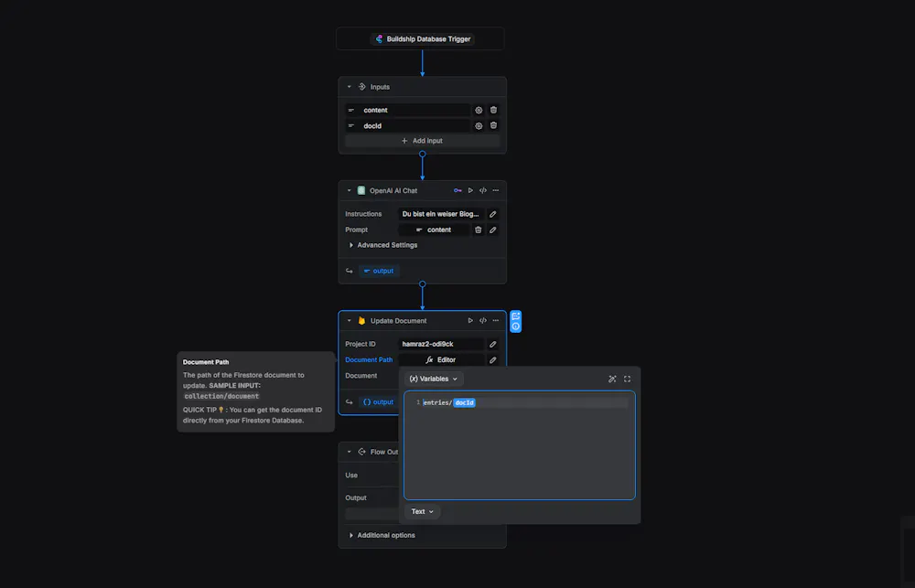Run the OpenAI AI Chat node
915x588 pixels.
point(470,190)
